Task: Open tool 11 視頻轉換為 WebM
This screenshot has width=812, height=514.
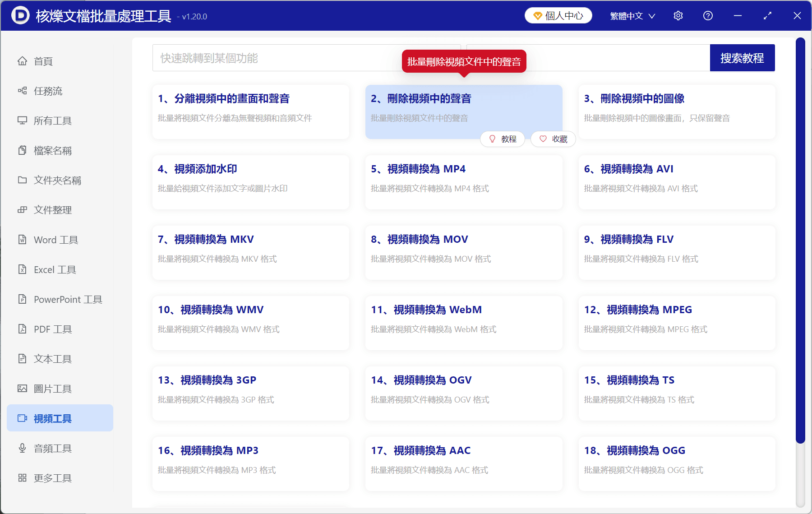Action: pos(464,323)
